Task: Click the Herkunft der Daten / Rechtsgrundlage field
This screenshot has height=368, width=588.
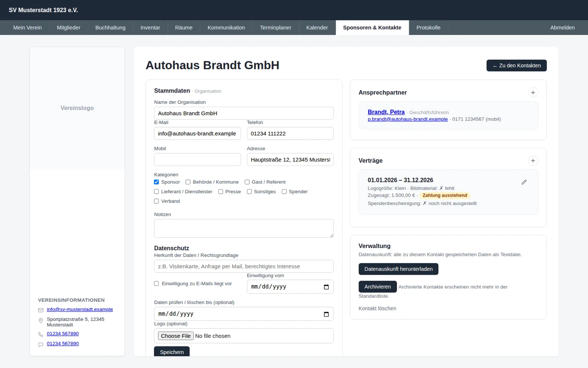Action: 244,266
